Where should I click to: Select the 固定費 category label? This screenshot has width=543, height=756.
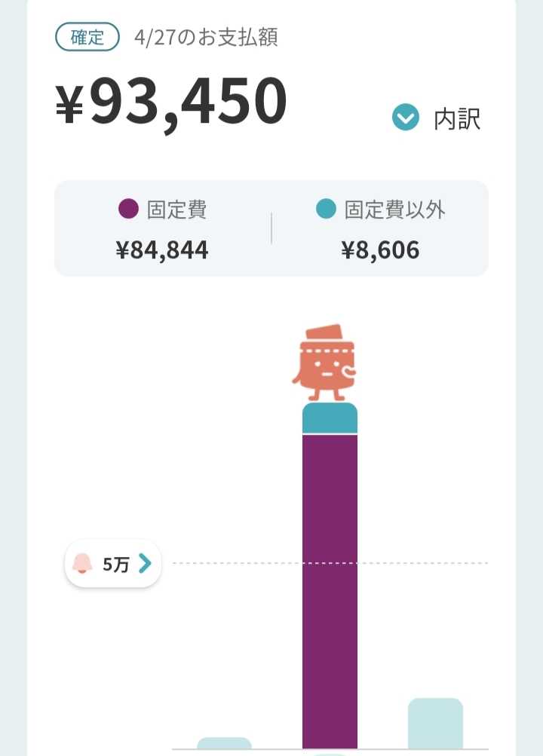pos(176,210)
